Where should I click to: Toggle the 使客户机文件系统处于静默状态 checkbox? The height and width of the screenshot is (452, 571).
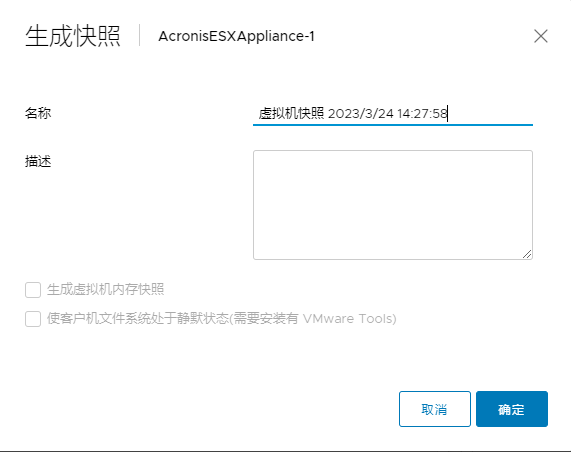pyautogui.click(x=33, y=319)
